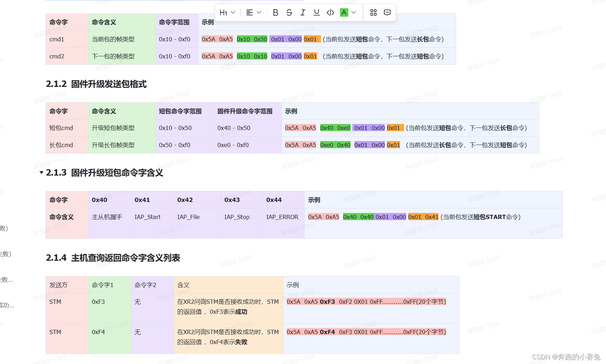Click the 0xF4表示失败 description cell
The image size is (606, 364).
click(x=228, y=339)
